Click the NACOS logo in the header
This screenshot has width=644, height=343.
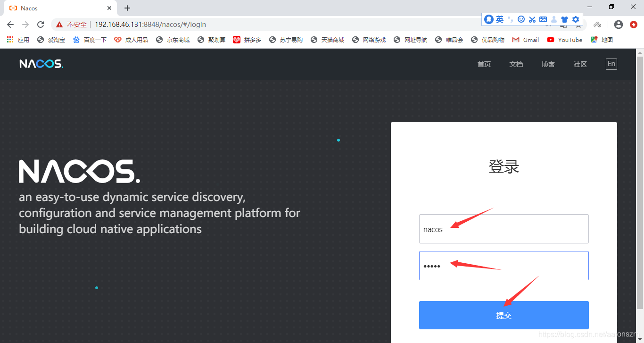pos(41,64)
